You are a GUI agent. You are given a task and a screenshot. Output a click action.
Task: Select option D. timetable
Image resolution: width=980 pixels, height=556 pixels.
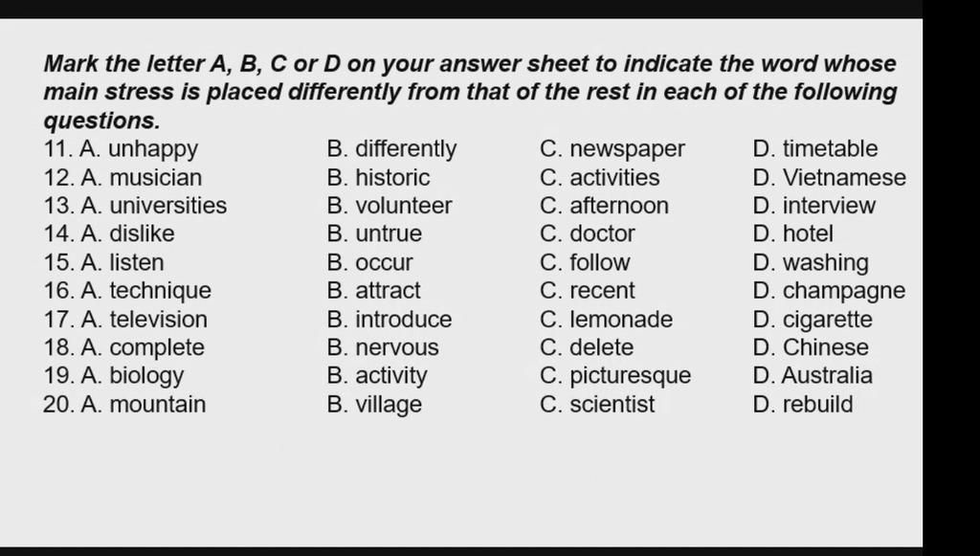pyautogui.click(x=815, y=148)
